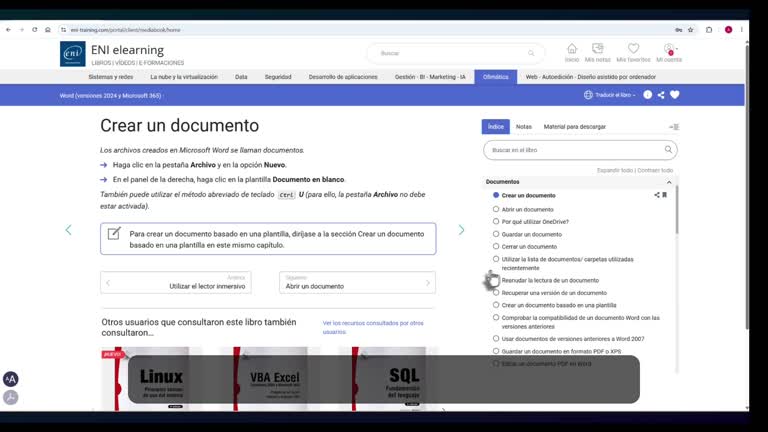Image resolution: width=768 pixels, height=432 pixels.
Task: Select Crear un documento radio entry
Action: (x=496, y=195)
